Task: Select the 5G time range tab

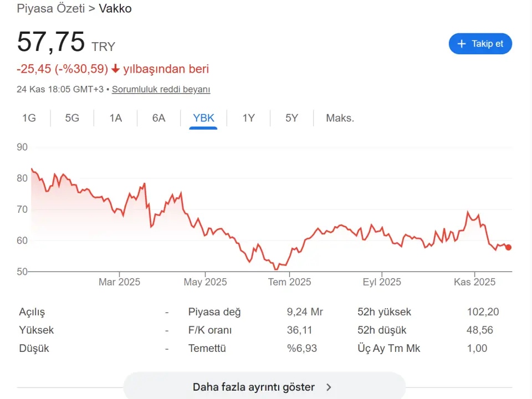Action: [72, 118]
